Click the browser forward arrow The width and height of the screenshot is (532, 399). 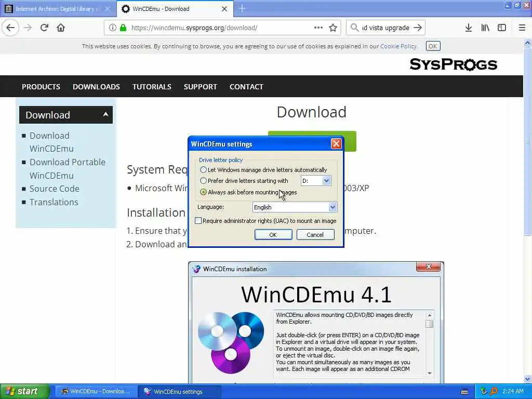click(x=28, y=28)
